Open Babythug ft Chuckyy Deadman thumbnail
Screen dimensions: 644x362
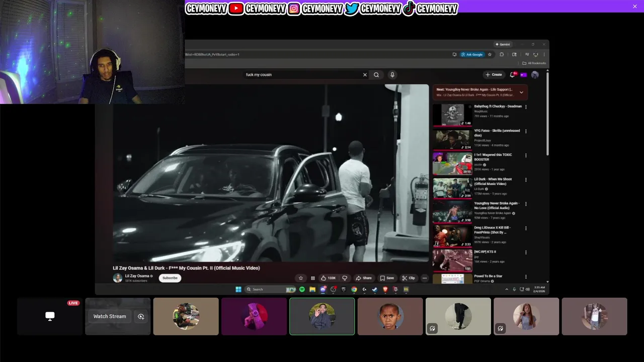click(x=452, y=115)
